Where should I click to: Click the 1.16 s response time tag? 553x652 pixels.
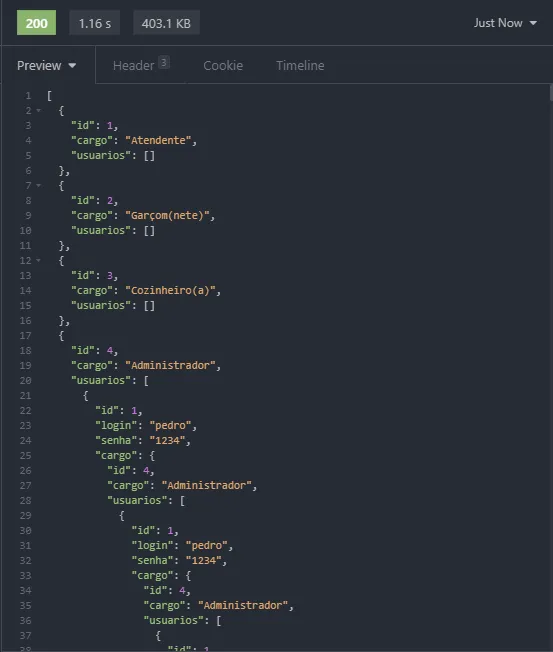pyautogui.click(x=94, y=23)
